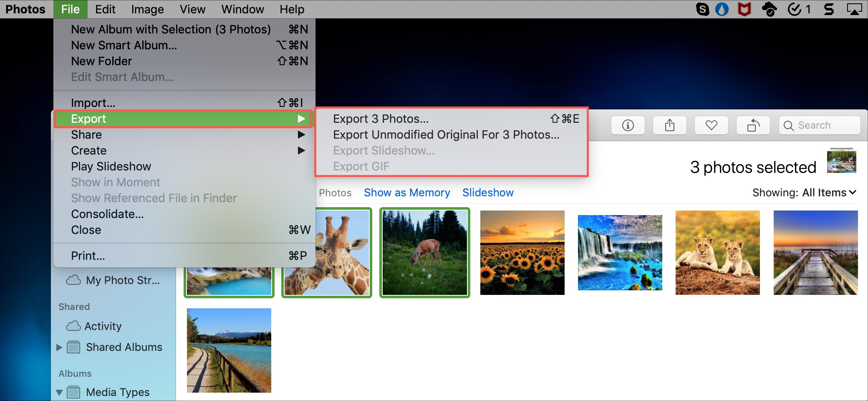This screenshot has width=868, height=401.
Task: Select the deer in forest photo
Action: 425,253
